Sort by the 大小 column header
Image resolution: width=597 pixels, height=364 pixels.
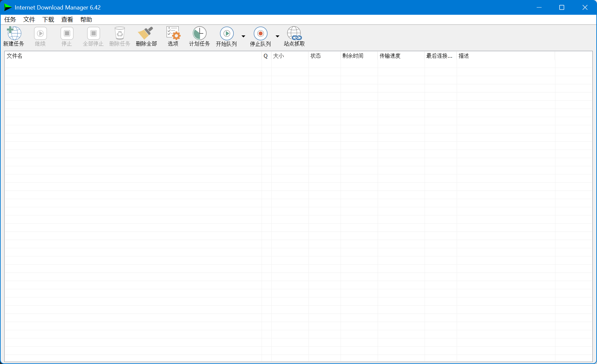(290, 56)
